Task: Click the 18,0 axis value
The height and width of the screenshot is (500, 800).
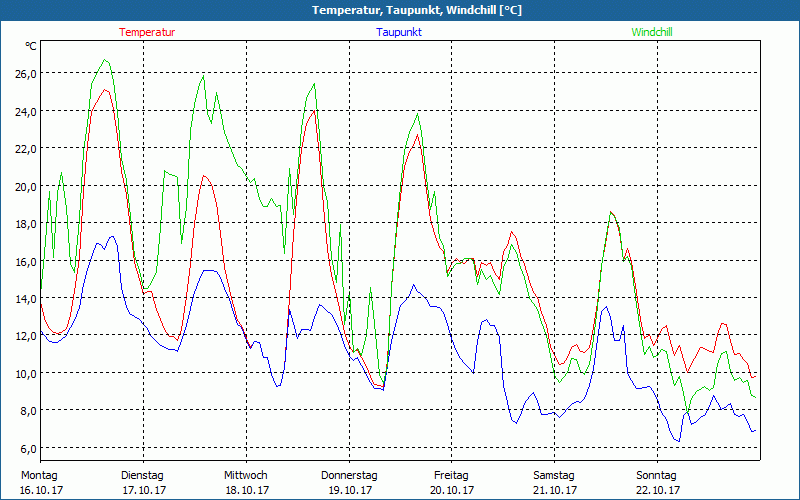Action: click(x=26, y=223)
